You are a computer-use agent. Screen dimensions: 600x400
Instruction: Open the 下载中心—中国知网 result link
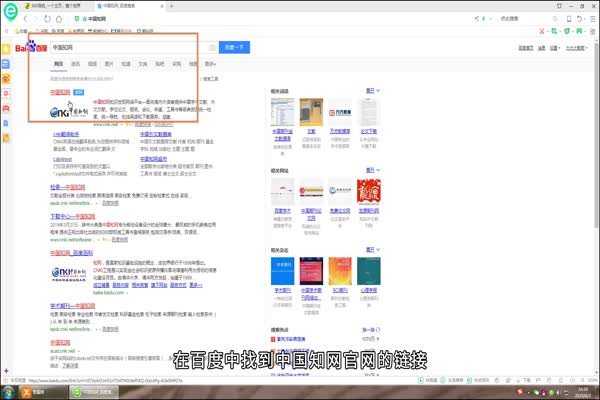coord(72,217)
